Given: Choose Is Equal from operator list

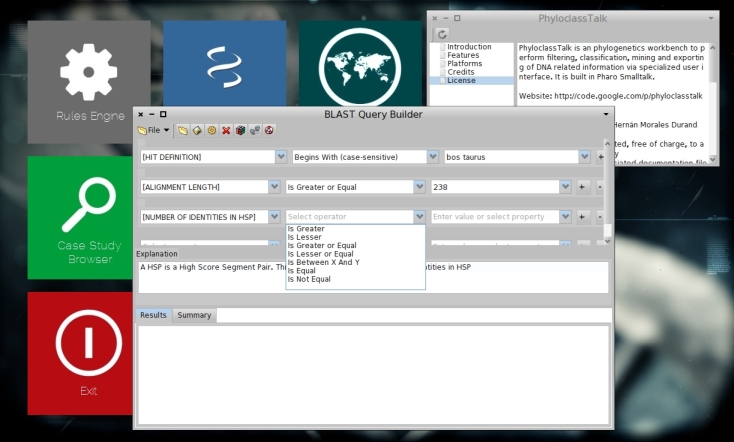Looking at the screenshot, I should [x=301, y=271].
